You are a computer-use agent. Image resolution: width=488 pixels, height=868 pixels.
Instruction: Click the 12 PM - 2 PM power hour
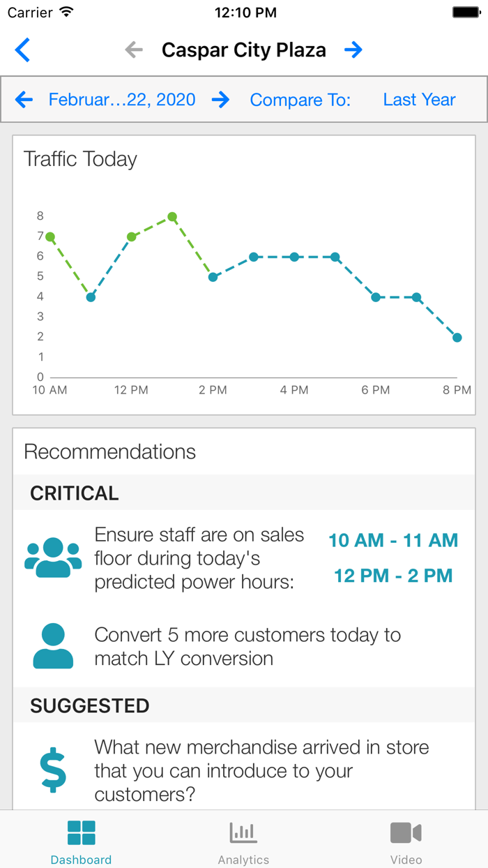[392, 576]
